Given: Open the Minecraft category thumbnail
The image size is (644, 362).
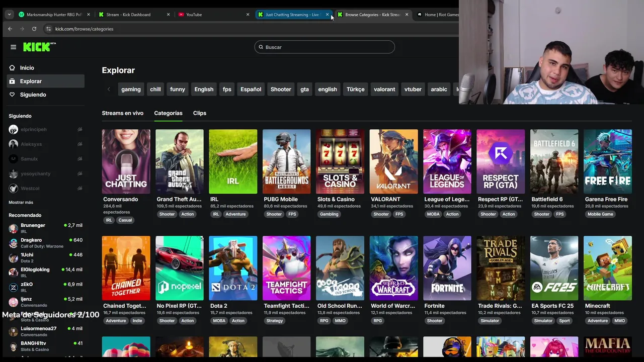Looking at the screenshot, I should 608,268.
